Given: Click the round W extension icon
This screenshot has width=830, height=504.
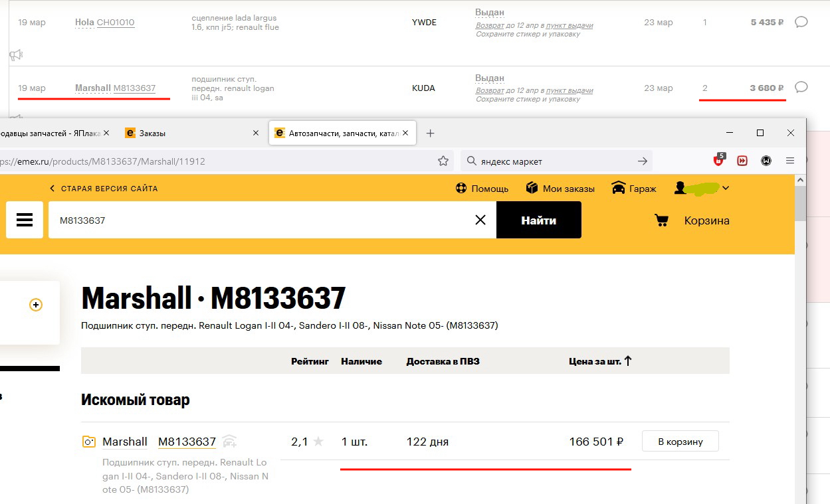Looking at the screenshot, I should click(x=766, y=161).
